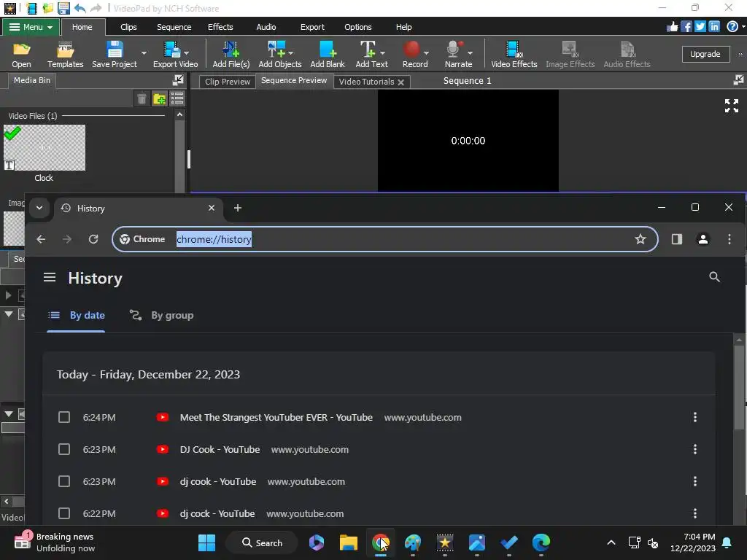
Task: Start Export Video from the toolbar
Action: [175, 54]
